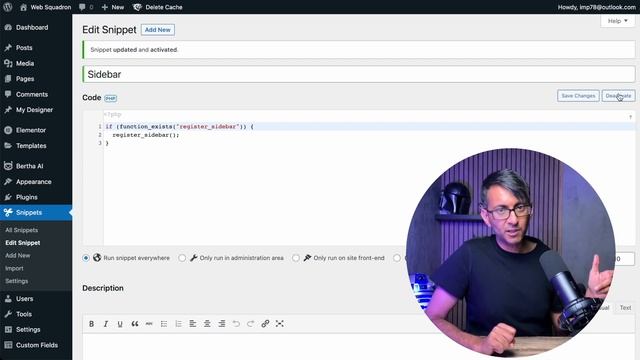
Task: Open the All Snippets submenu link
Action: (x=22, y=230)
